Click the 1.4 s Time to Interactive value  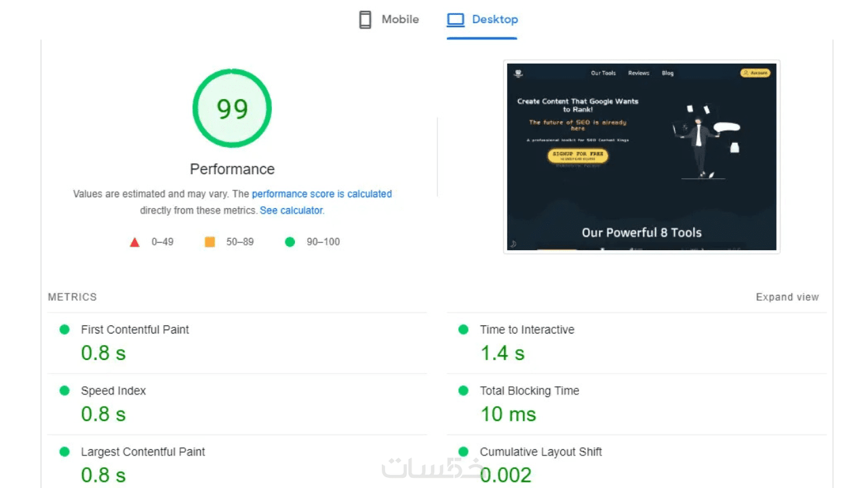pos(502,353)
